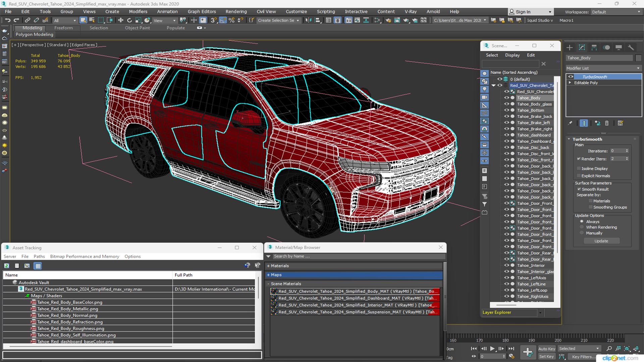This screenshot has width=644, height=362.
Task: Click the TurboSmooth Update button
Action: point(601,241)
